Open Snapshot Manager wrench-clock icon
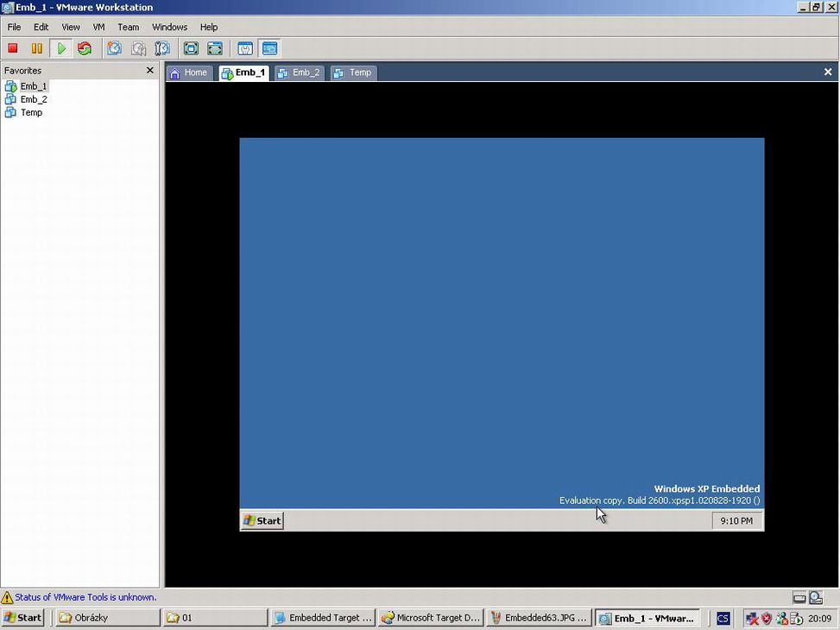The image size is (840, 630). (x=161, y=48)
